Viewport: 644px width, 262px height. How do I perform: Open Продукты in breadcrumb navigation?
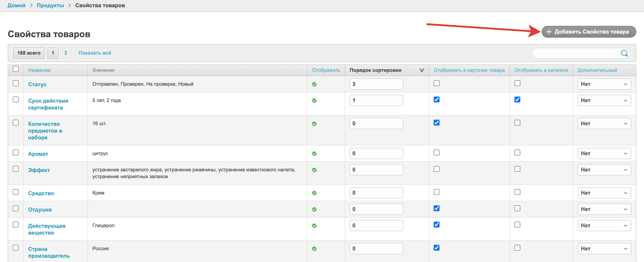tap(50, 5)
